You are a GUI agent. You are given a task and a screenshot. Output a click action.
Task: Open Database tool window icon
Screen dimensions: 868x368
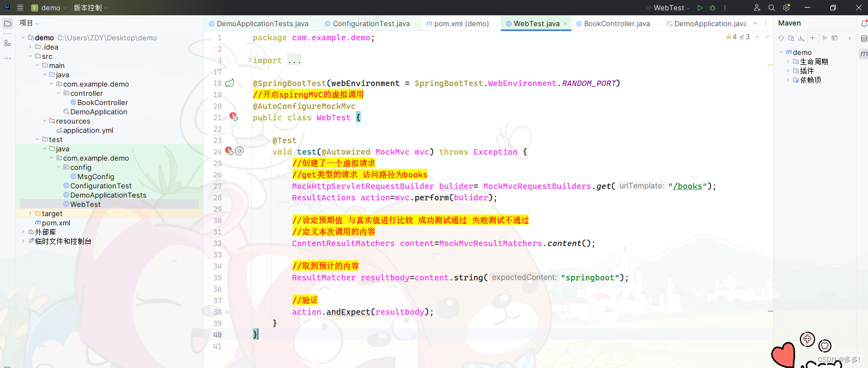click(x=864, y=39)
